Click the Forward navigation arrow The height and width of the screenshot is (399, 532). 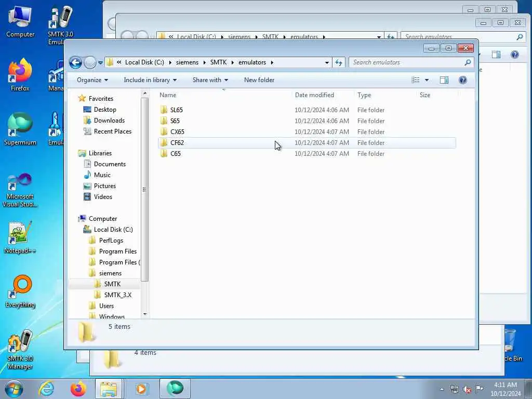coord(90,62)
